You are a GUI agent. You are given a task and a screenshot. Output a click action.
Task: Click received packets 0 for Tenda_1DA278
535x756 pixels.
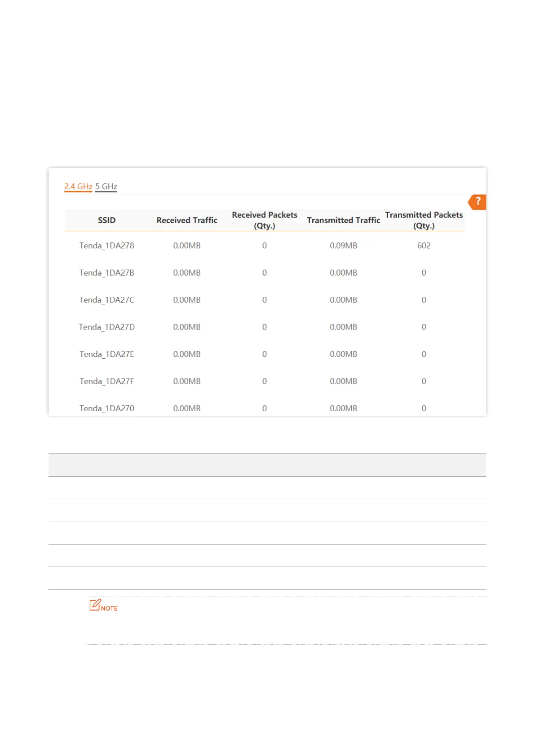[265, 246]
